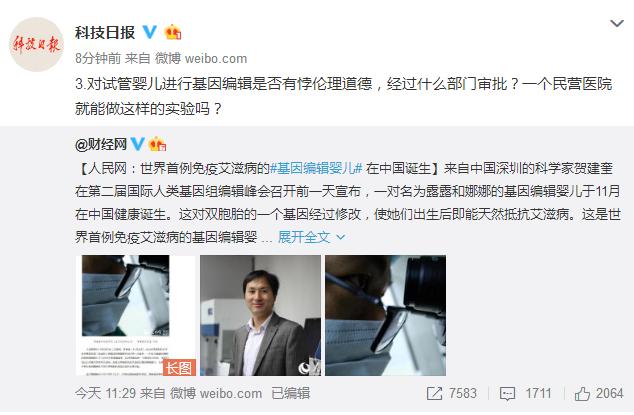Click the 8分钟前 post timestamp
The image size is (634, 415).
98,58
